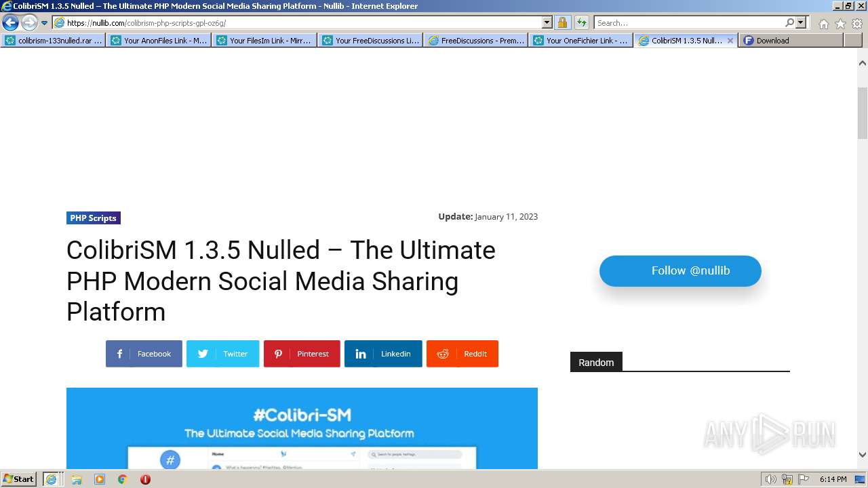Click the Pinterest P logo icon

pos(278,354)
